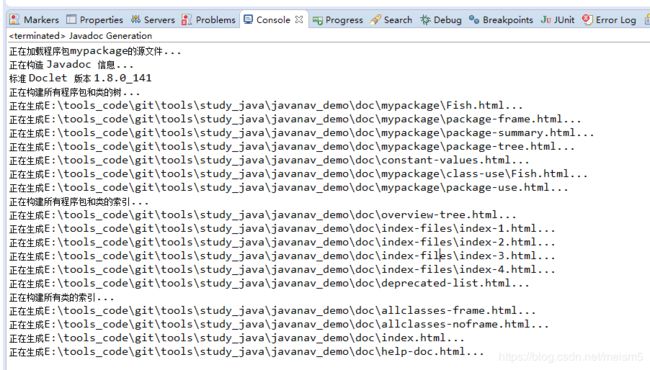650x370 pixels.
Task: Switch to the Error Log tab
Action: [x=609, y=20]
